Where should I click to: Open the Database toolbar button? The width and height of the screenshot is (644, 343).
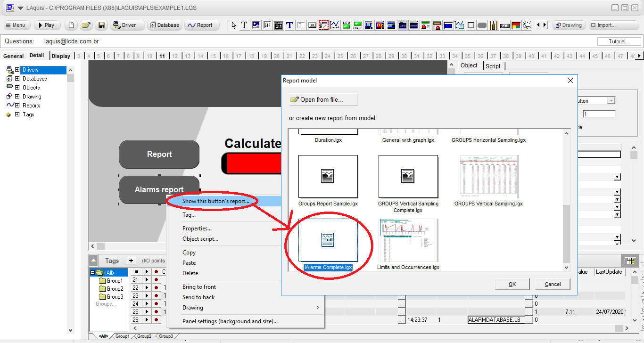tap(165, 25)
